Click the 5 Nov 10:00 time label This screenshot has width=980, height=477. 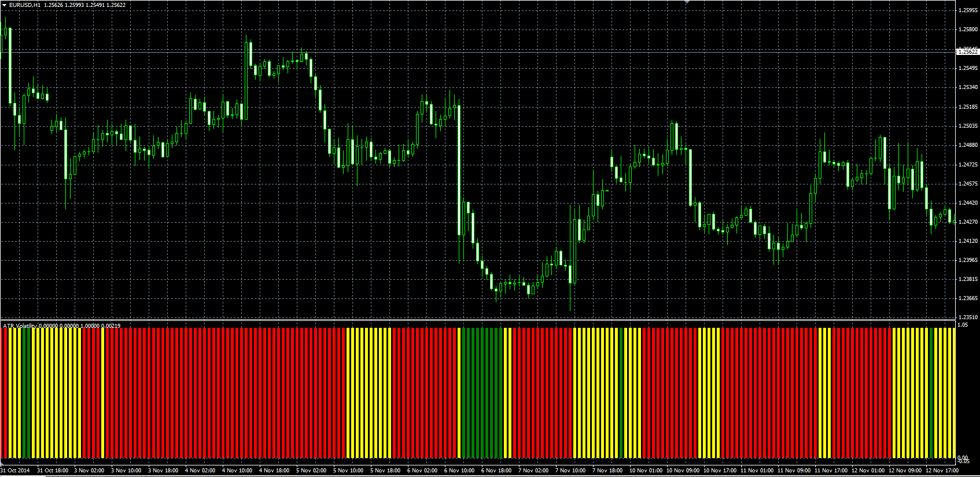(x=349, y=471)
